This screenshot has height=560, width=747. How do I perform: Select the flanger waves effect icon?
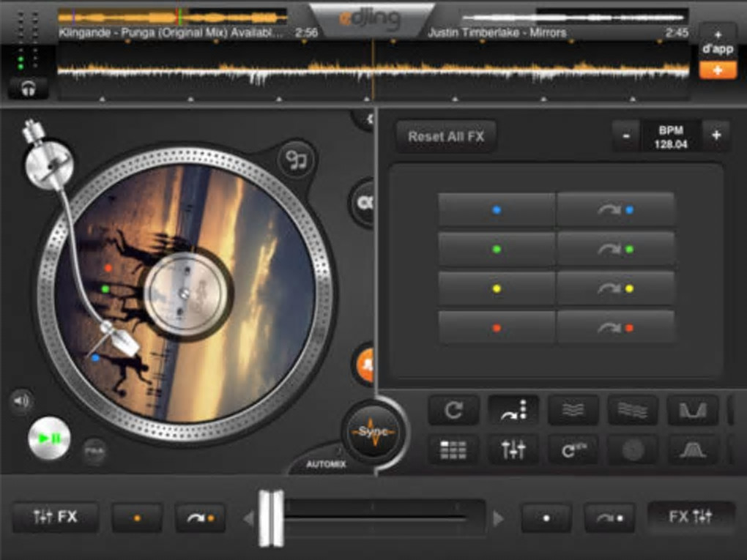(x=573, y=410)
